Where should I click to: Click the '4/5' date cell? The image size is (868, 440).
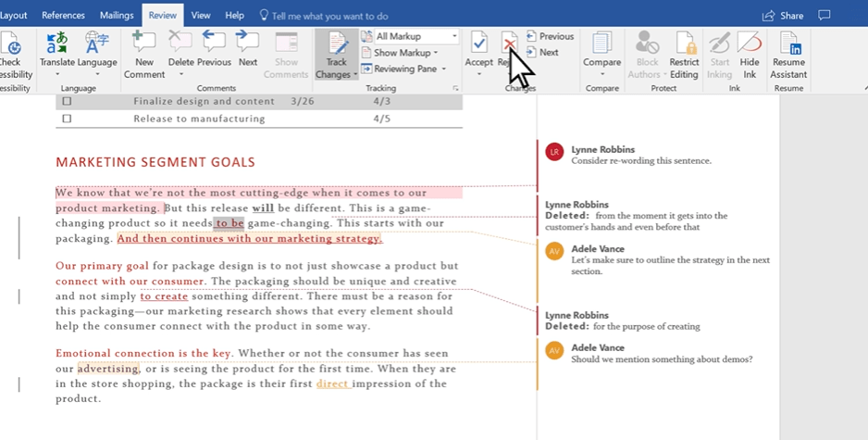tap(381, 119)
